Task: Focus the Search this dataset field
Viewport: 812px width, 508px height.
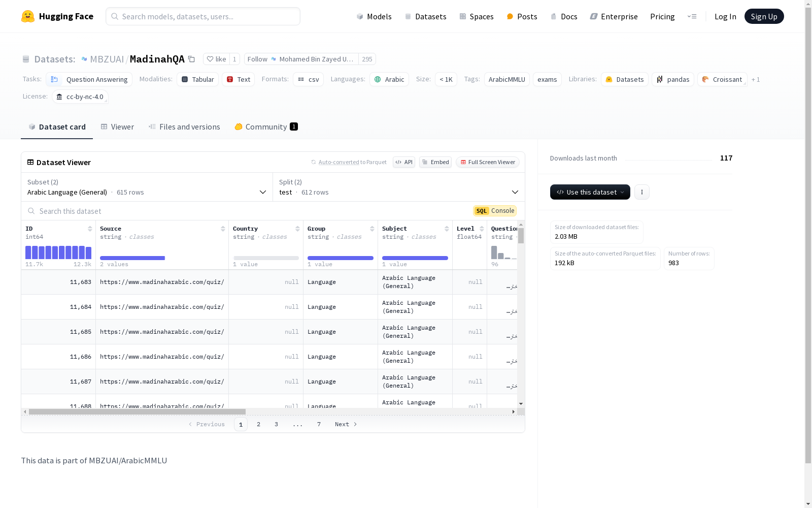Action: point(249,211)
